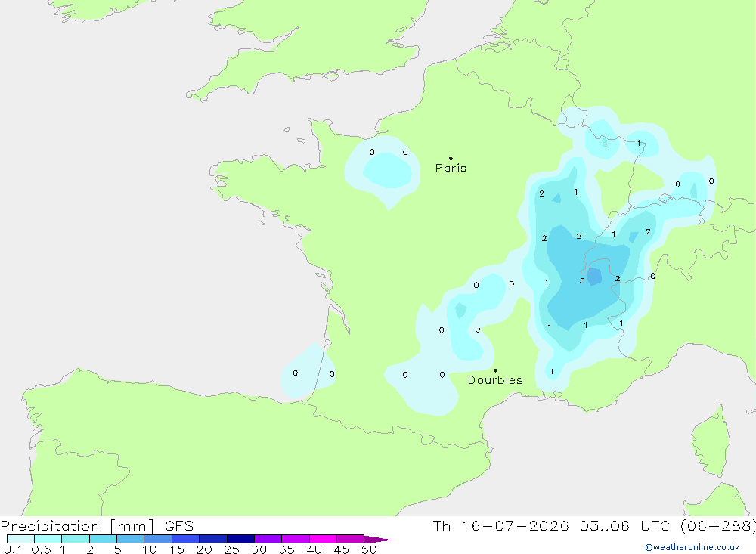Click the '35' legend scale label
The image size is (756, 554).
point(287,549)
